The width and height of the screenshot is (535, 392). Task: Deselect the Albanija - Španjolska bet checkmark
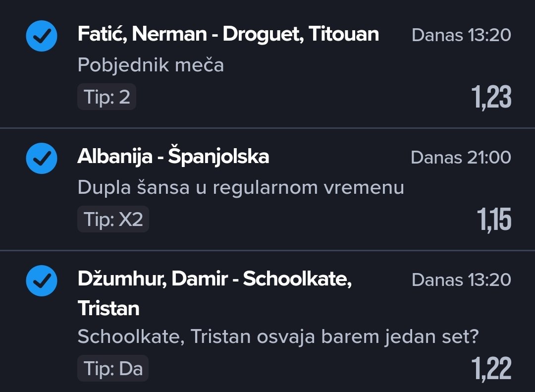click(42, 158)
